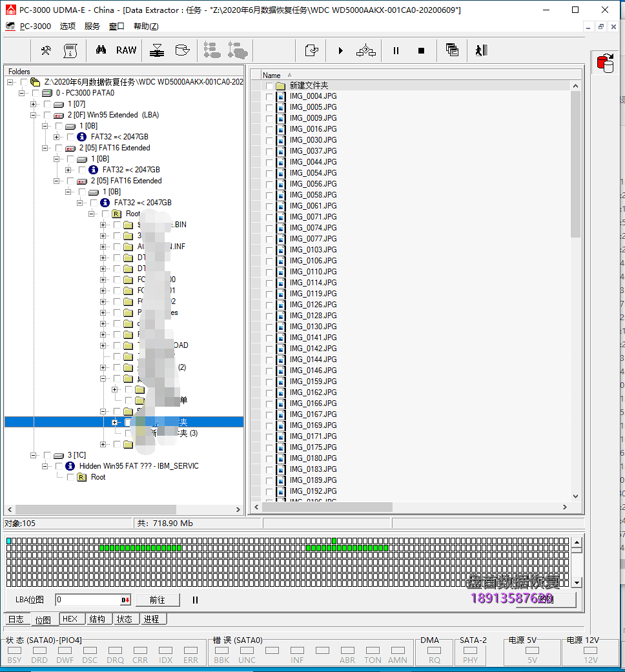
Task: Switch to the 状态 tab
Action: (125, 619)
